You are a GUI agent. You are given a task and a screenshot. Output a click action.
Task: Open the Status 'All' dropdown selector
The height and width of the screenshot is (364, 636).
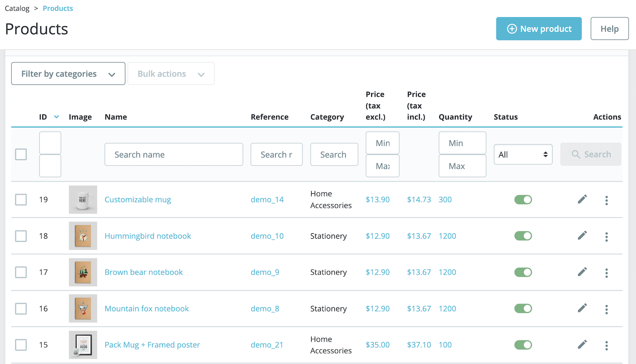coord(523,154)
